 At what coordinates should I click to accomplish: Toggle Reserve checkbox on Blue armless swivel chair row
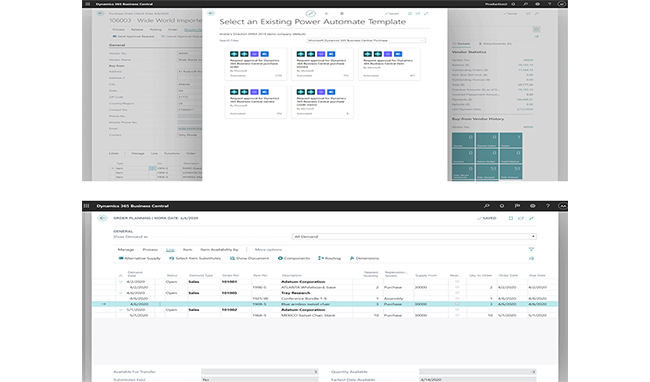click(457, 304)
